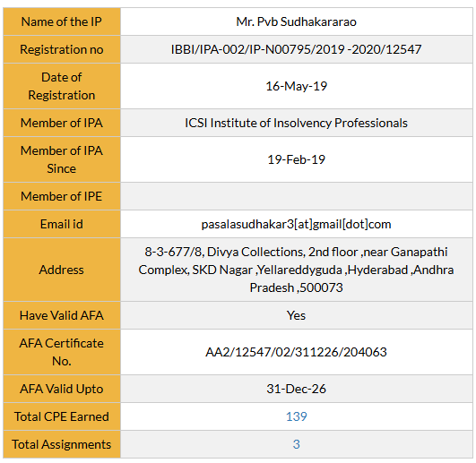Open the Total CPE Earned link 139
Viewport: 476px width, 463px height.
click(296, 416)
